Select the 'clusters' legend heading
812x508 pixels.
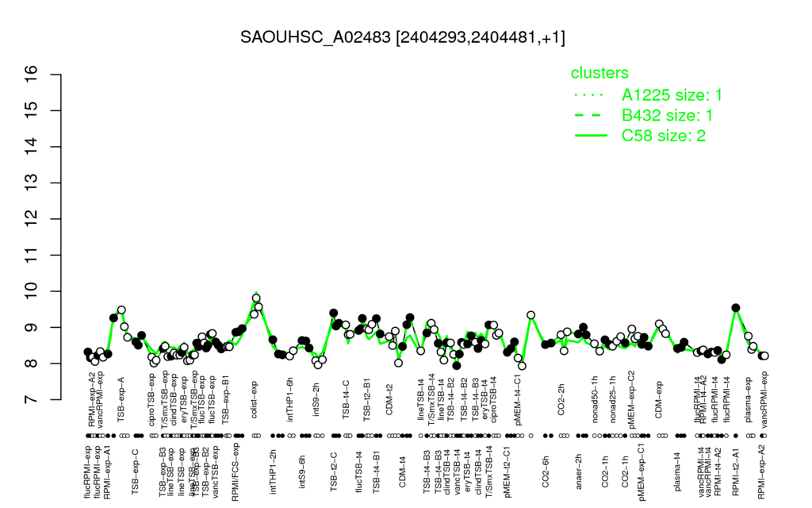coord(599,72)
